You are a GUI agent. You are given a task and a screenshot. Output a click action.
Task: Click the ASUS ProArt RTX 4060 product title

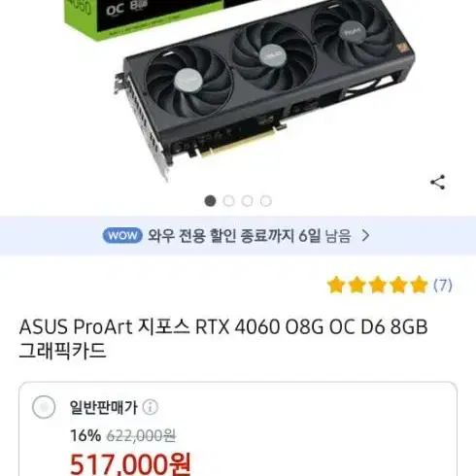pos(223,339)
